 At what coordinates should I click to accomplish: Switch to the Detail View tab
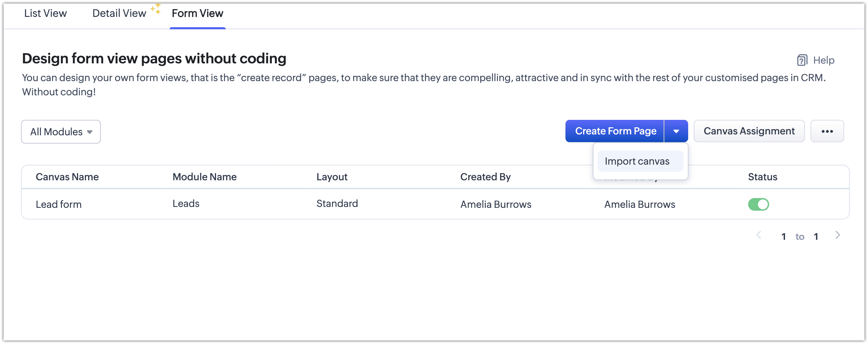[119, 14]
